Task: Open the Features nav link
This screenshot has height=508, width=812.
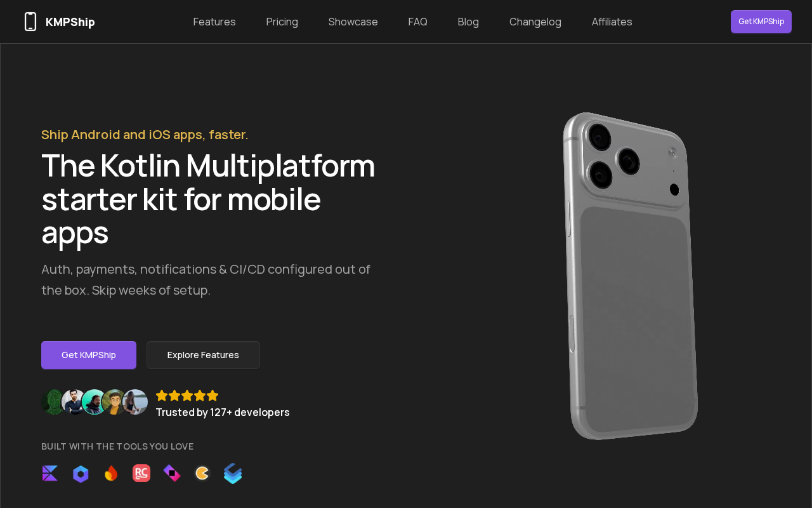Action: tap(214, 22)
